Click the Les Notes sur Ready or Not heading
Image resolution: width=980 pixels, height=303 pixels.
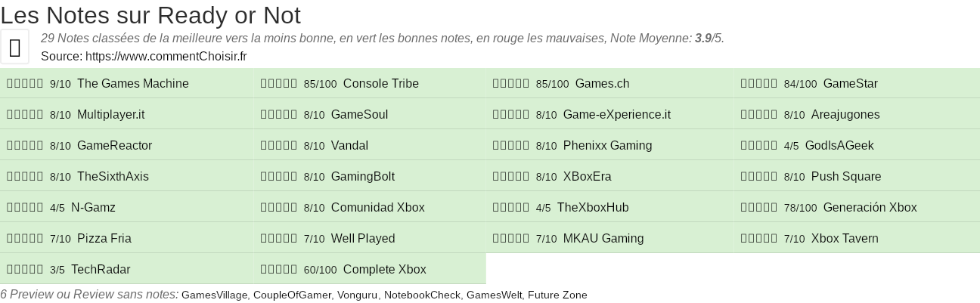tap(150, 15)
